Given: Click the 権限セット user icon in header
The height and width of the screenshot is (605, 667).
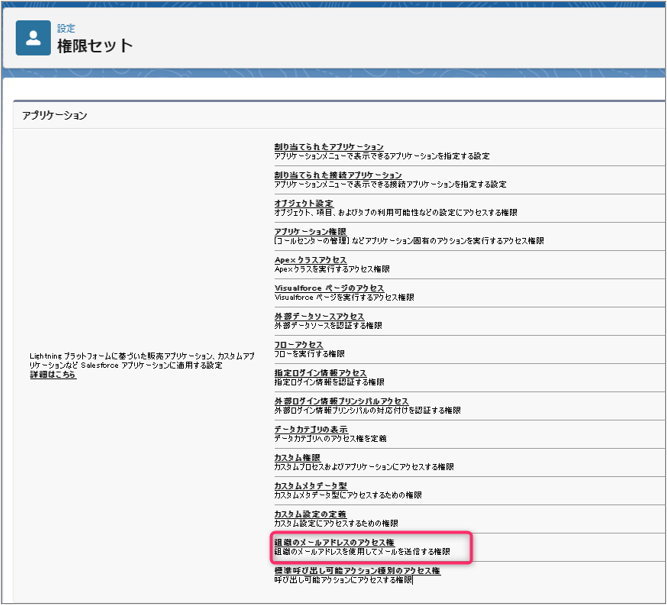Looking at the screenshot, I should (33, 38).
